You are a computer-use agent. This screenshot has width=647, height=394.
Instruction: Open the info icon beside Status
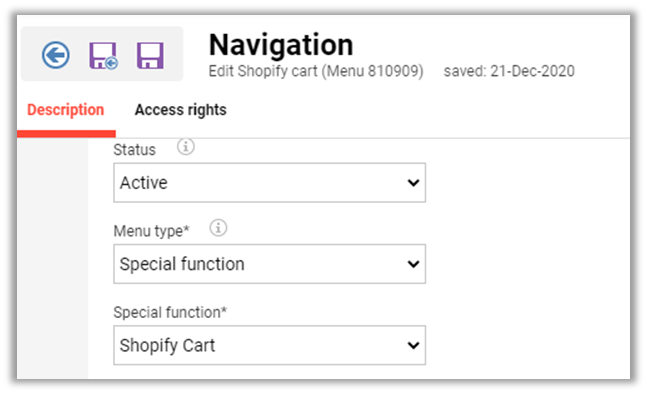click(186, 146)
